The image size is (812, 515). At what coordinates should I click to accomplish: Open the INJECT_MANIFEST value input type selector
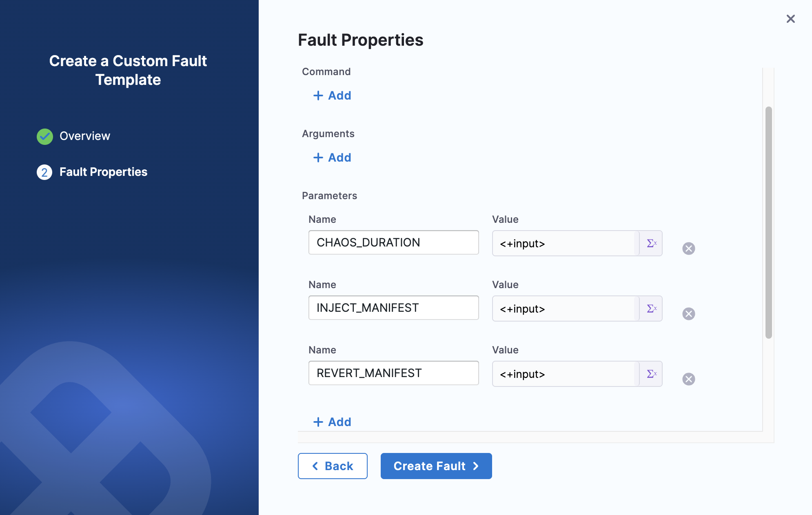point(651,309)
